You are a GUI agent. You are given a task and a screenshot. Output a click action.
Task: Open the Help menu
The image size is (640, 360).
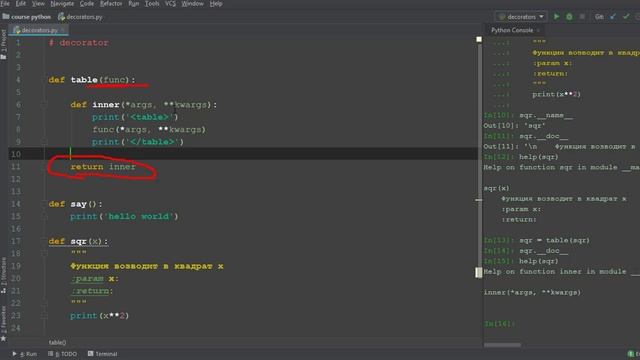point(216,4)
